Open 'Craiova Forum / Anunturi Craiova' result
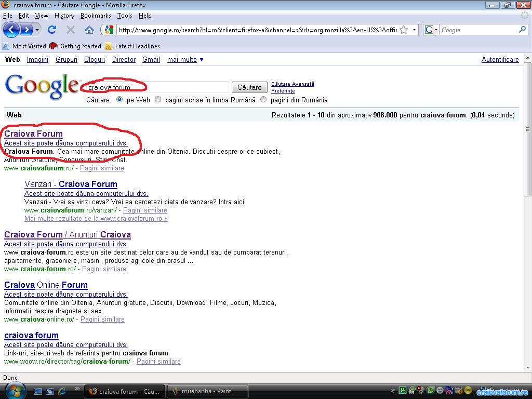532x399 pixels. 68,234
